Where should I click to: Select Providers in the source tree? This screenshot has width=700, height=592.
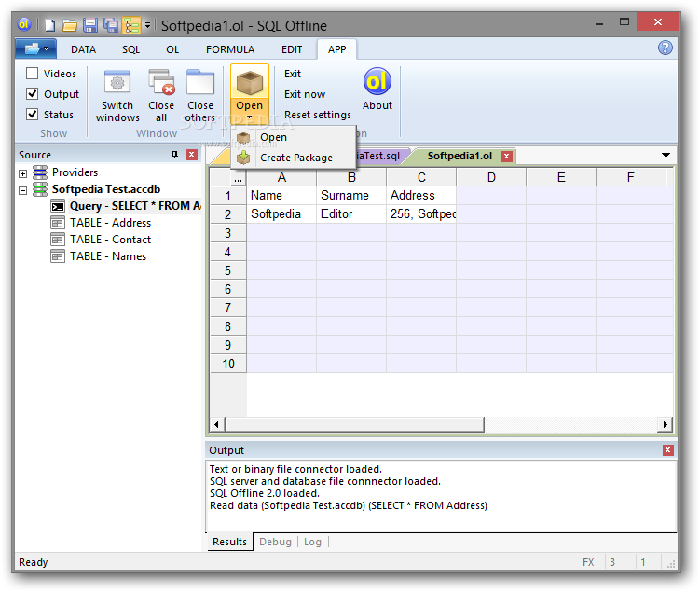tap(75, 172)
